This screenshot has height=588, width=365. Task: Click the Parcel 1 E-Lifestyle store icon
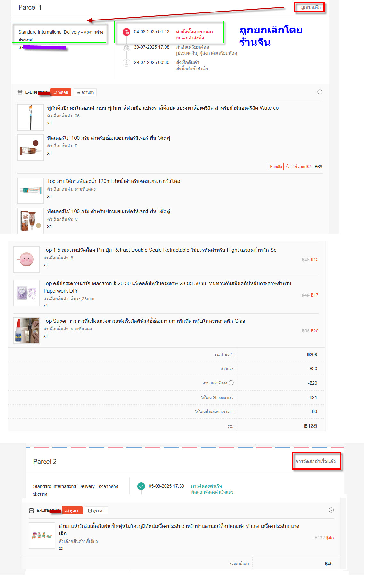(x=20, y=92)
